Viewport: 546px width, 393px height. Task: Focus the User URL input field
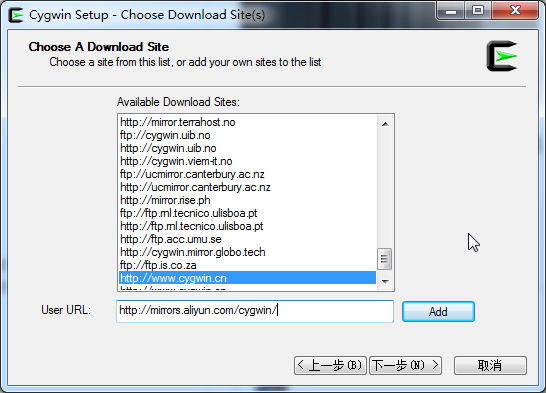pyautogui.click(x=255, y=311)
